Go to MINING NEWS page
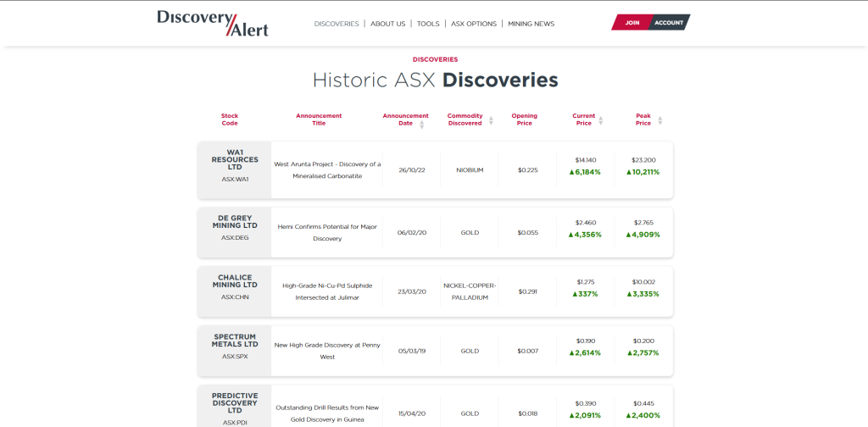The image size is (868, 427). [531, 24]
